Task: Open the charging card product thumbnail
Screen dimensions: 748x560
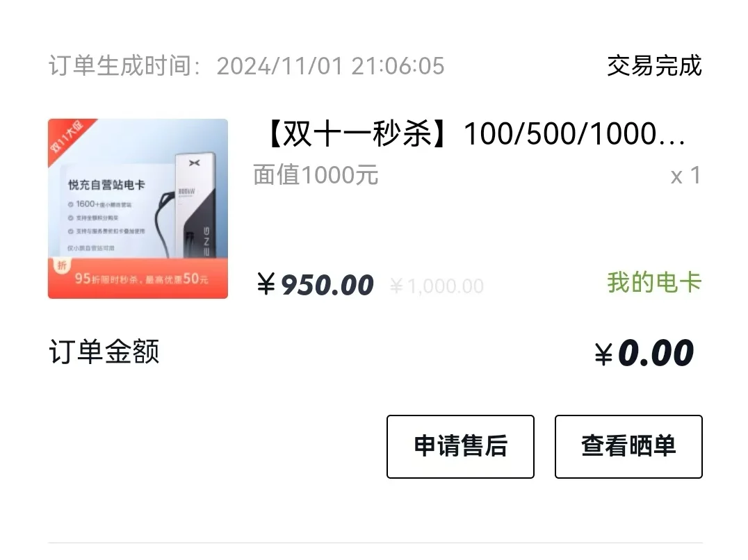Action: 138,208
